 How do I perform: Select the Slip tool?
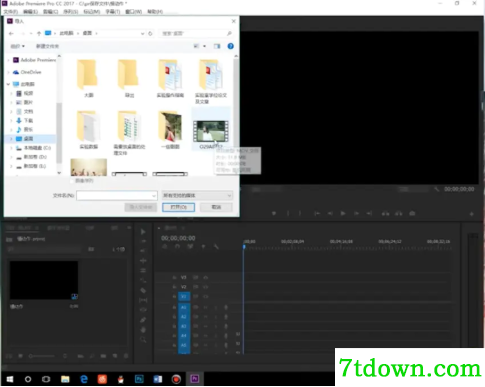click(x=143, y=300)
